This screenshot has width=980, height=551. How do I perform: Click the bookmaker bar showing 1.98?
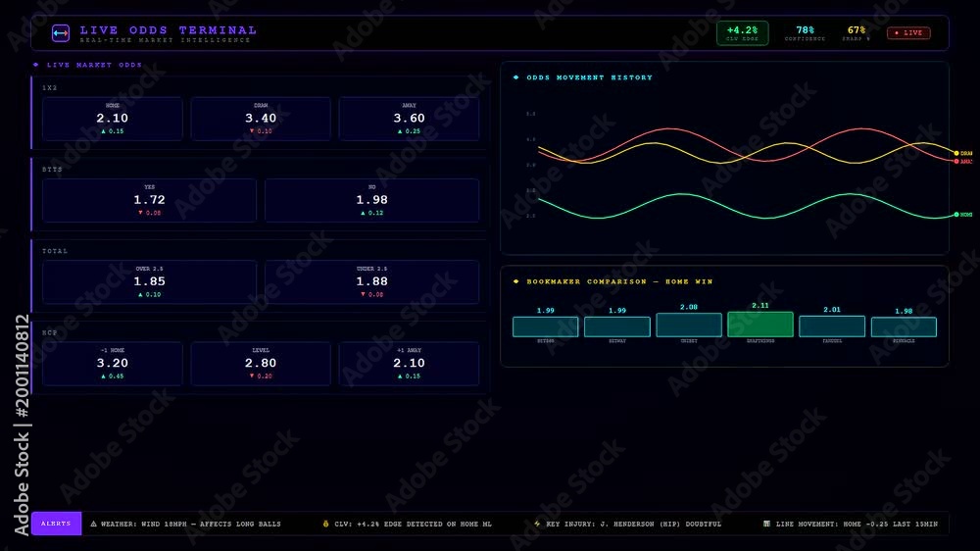904,327
